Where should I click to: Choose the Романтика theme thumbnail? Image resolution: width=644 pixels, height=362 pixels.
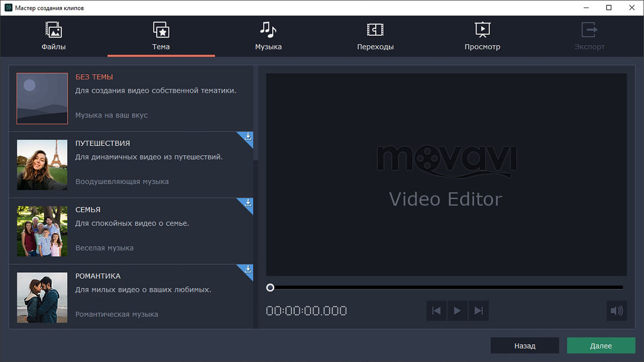tap(42, 298)
